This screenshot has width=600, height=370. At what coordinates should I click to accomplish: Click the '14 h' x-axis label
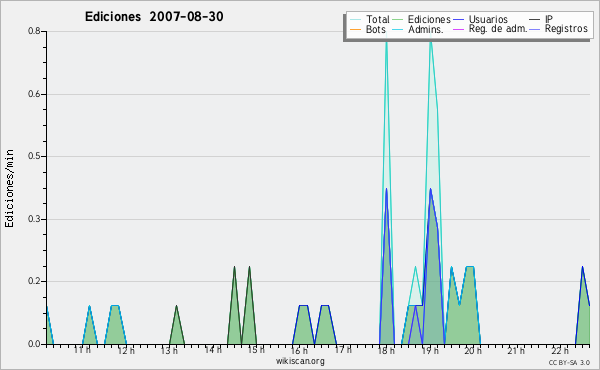click(x=213, y=350)
